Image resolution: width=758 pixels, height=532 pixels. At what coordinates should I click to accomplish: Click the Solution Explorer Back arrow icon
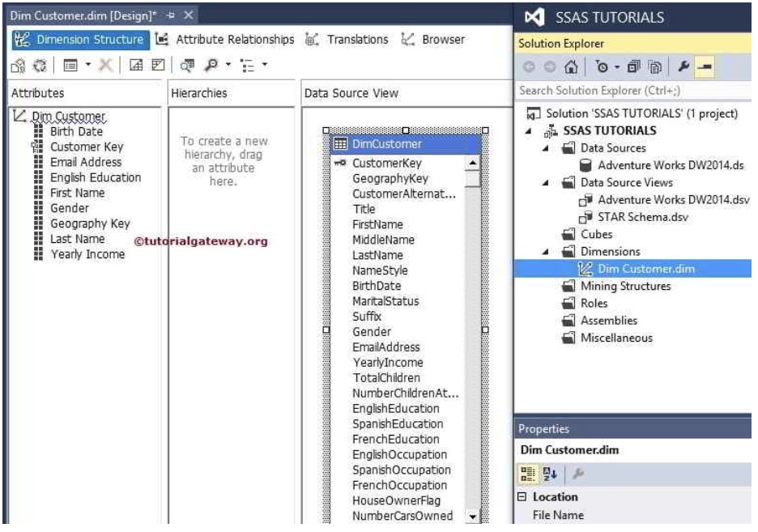tap(529, 66)
